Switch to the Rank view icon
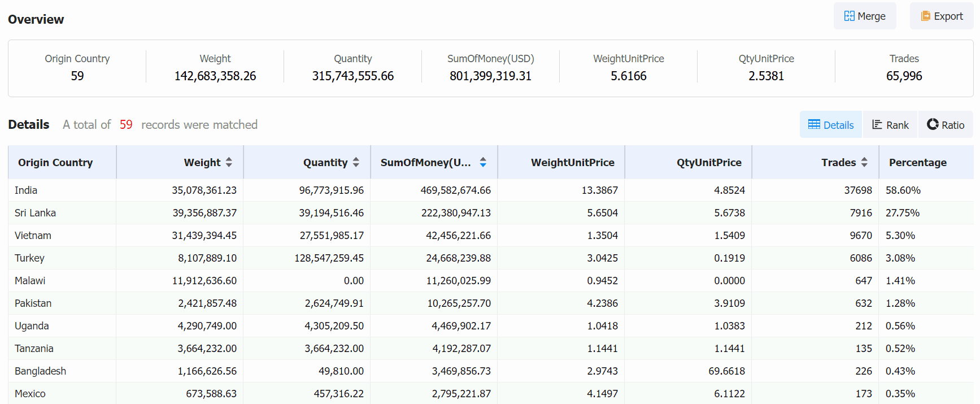Viewport: 980px width, 404px height. coord(877,125)
